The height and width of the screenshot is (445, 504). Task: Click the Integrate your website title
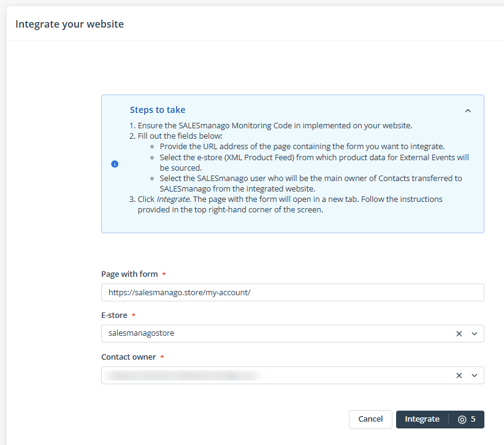pos(69,24)
